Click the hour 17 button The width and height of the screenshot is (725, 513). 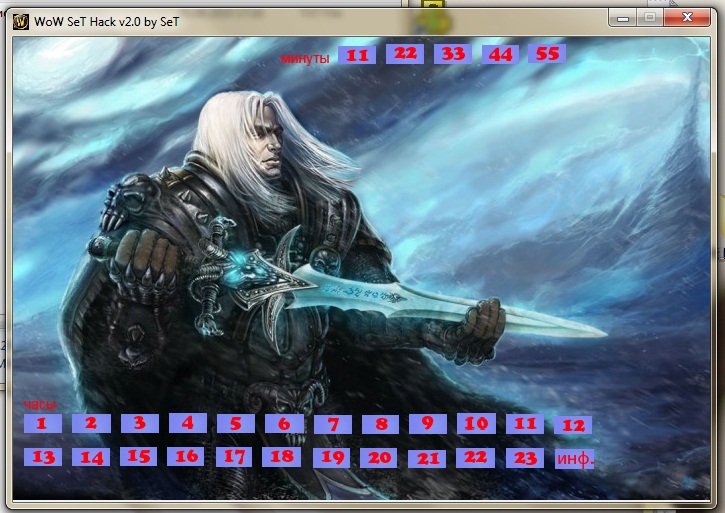coord(234,457)
